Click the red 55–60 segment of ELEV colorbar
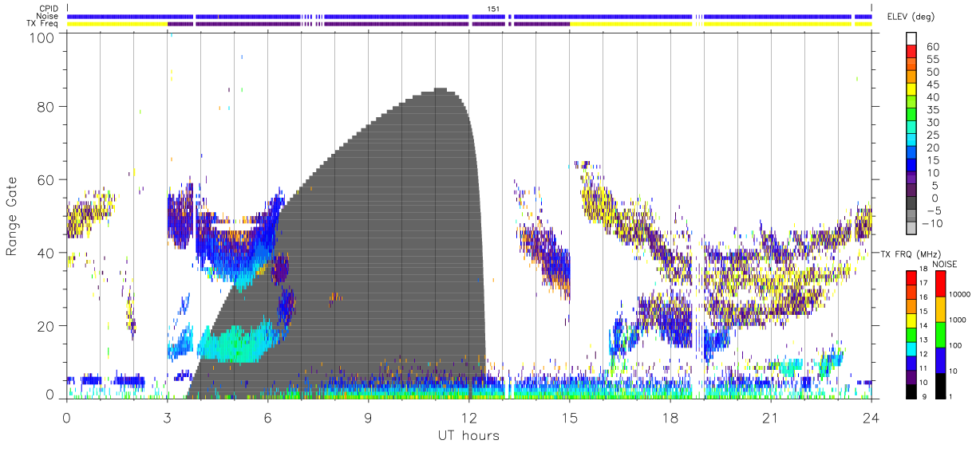980x452 pixels. (911, 53)
